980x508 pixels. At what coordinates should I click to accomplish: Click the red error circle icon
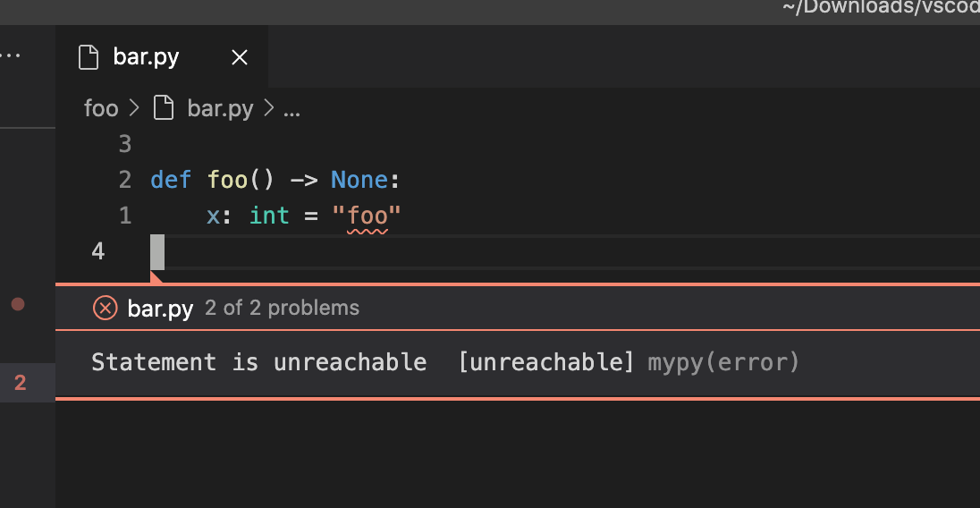coord(105,308)
